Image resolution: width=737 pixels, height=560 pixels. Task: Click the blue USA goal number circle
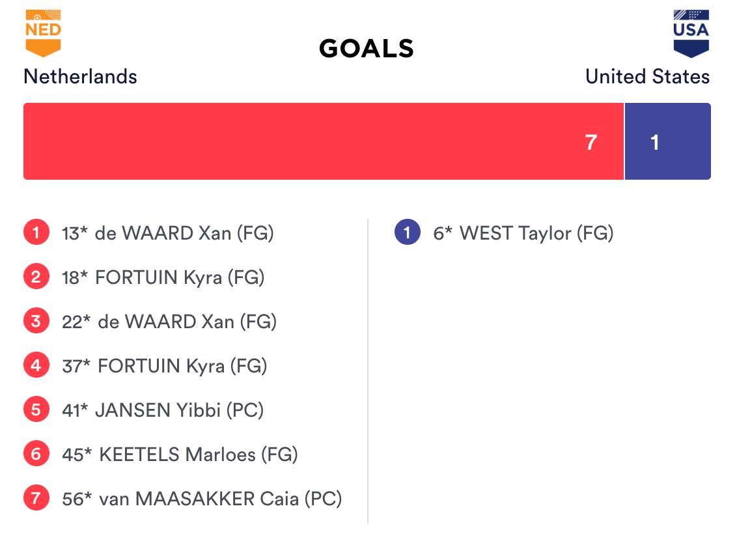click(408, 232)
